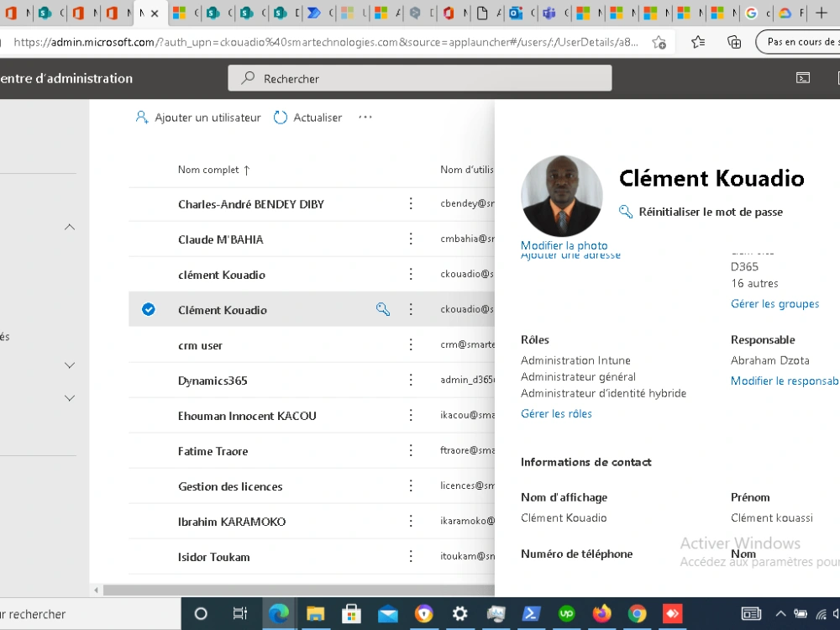Click the Windows Cortana circle icon
Viewport: 840px width, 630px height.
(x=201, y=613)
